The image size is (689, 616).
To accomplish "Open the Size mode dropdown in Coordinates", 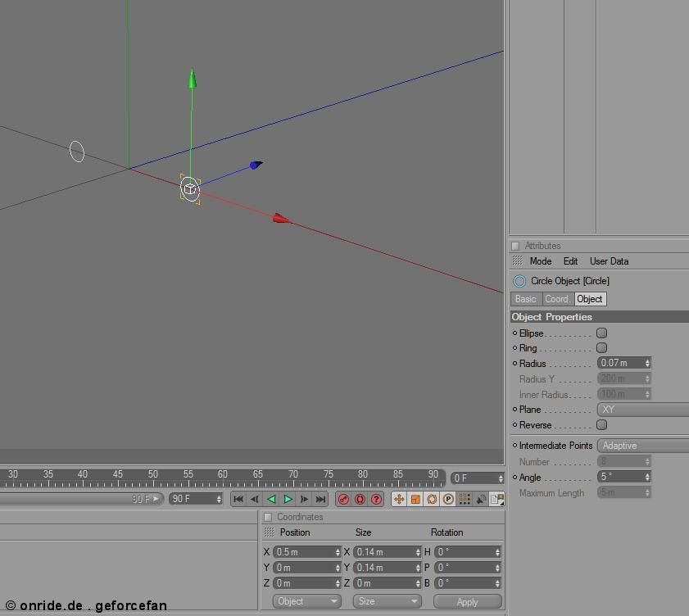I will (388, 600).
